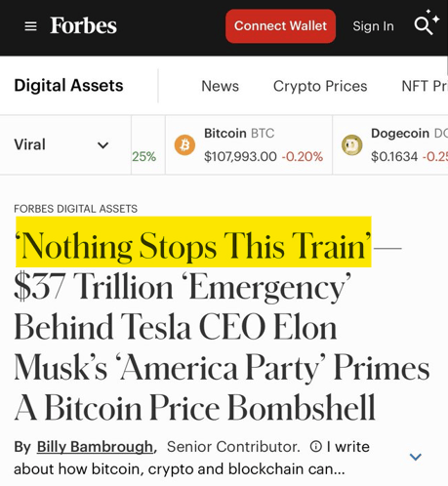The width and height of the screenshot is (448, 486).
Task: Select the NFT Prices tab
Action: pyautogui.click(x=425, y=86)
